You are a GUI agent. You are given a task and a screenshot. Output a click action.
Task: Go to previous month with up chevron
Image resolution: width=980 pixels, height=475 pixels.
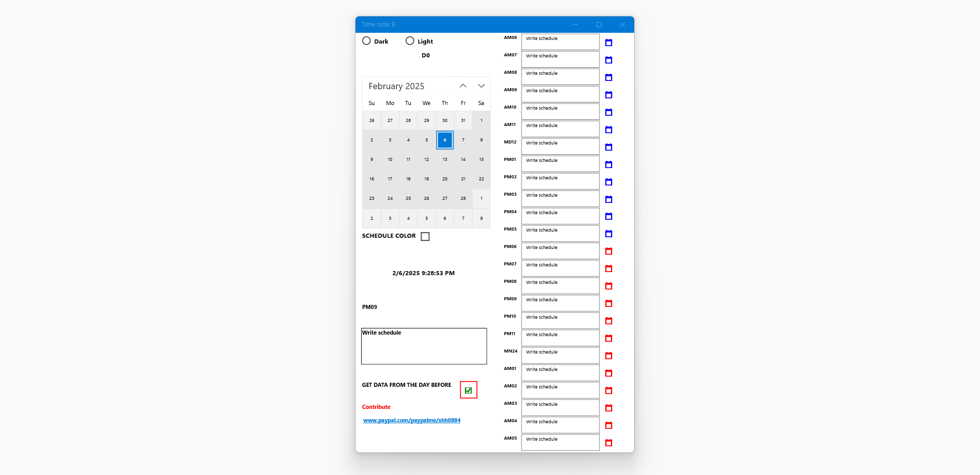[463, 86]
